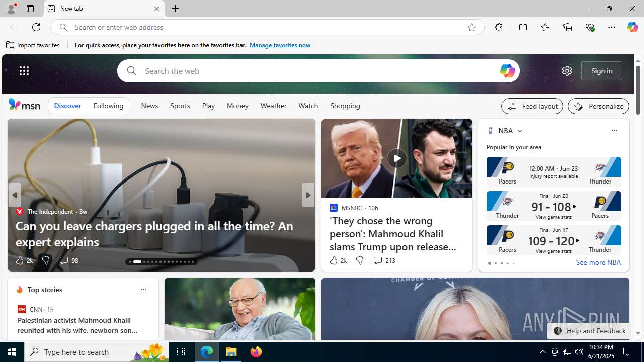
Task: Open Browser essentials heart icon
Action: click(x=590, y=27)
